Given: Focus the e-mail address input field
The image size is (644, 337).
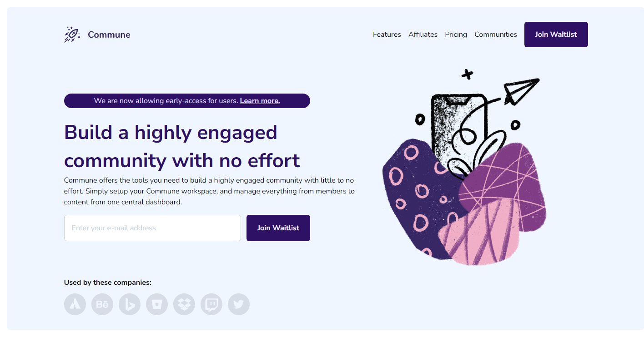Looking at the screenshot, I should click(x=152, y=228).
